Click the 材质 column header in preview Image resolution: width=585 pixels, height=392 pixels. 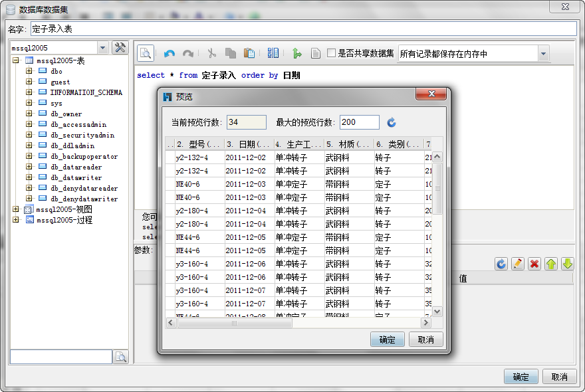tap(349, 144)
